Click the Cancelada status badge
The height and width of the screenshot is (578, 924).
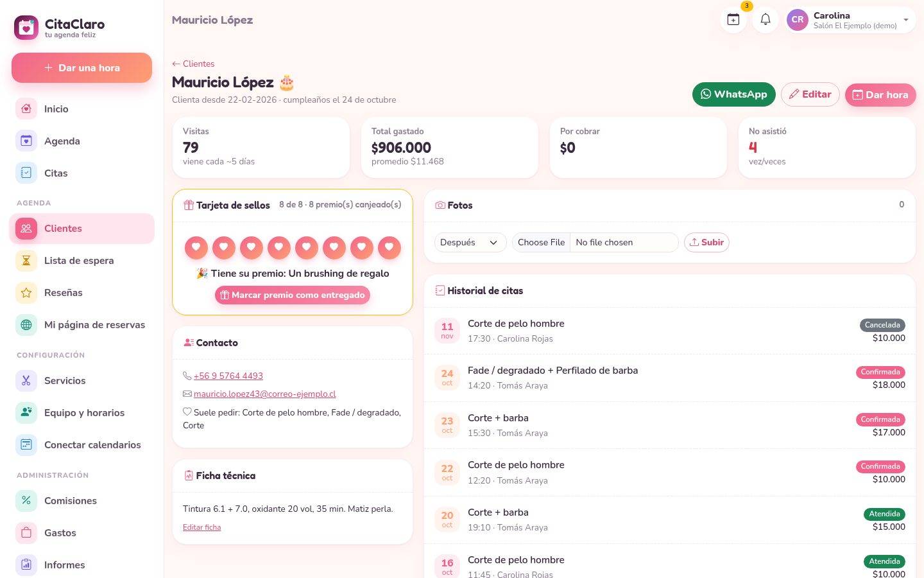click(882, 325)
